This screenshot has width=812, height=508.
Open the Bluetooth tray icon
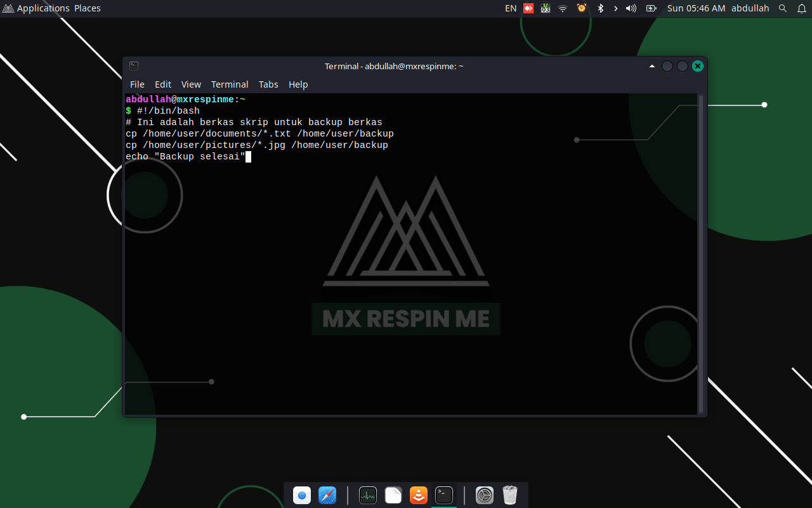600,8
